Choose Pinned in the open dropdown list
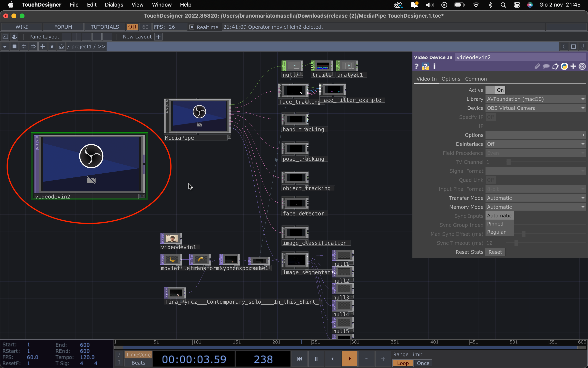 click(499, 224)
